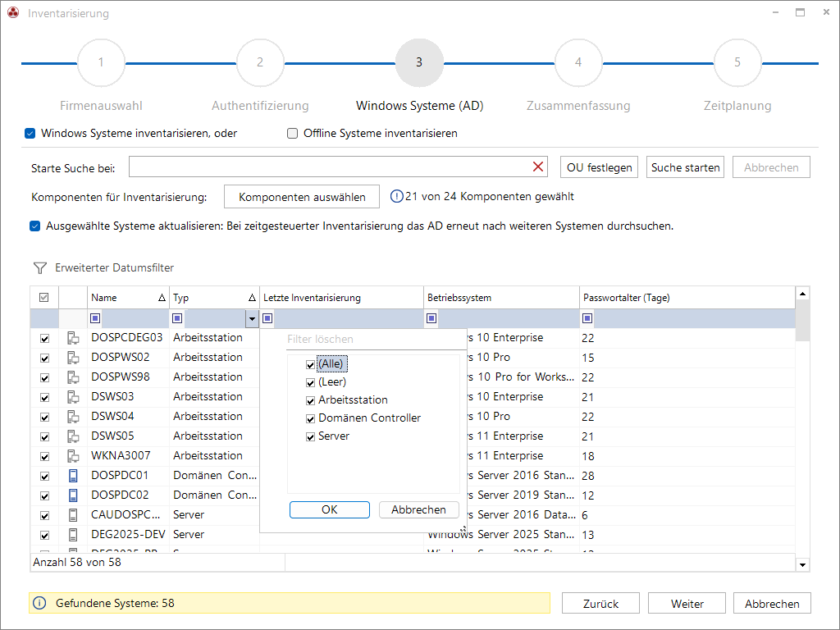Uncheck Windows Systeme inventarisieren option

click(30, 134)
